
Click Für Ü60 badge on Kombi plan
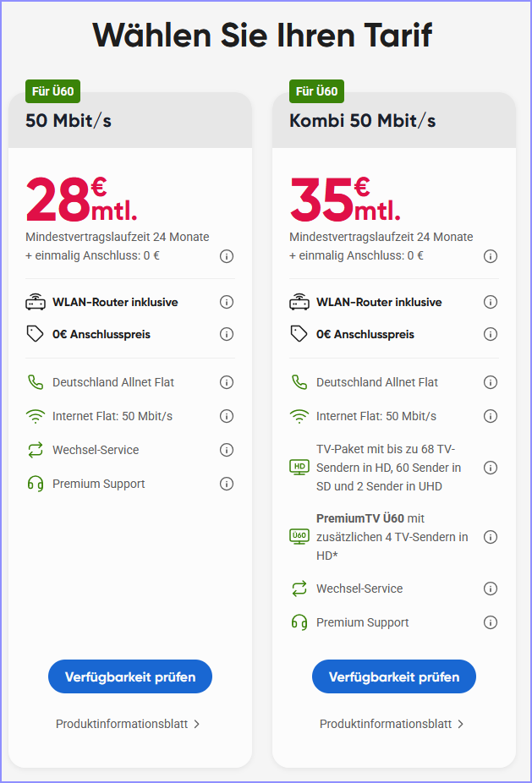(316, 91)
